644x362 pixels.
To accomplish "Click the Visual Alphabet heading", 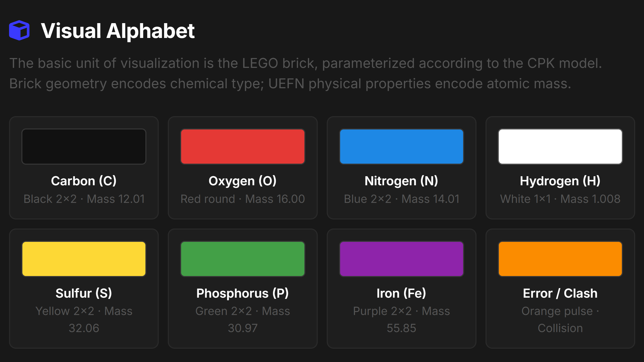I will pyautogui.click(x=118, y=31).
